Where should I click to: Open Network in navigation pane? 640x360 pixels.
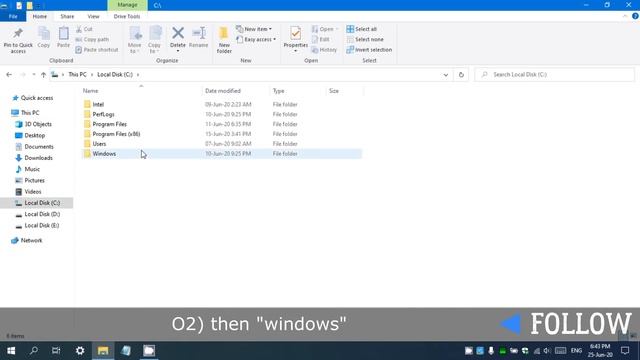(x=31, y=240)
